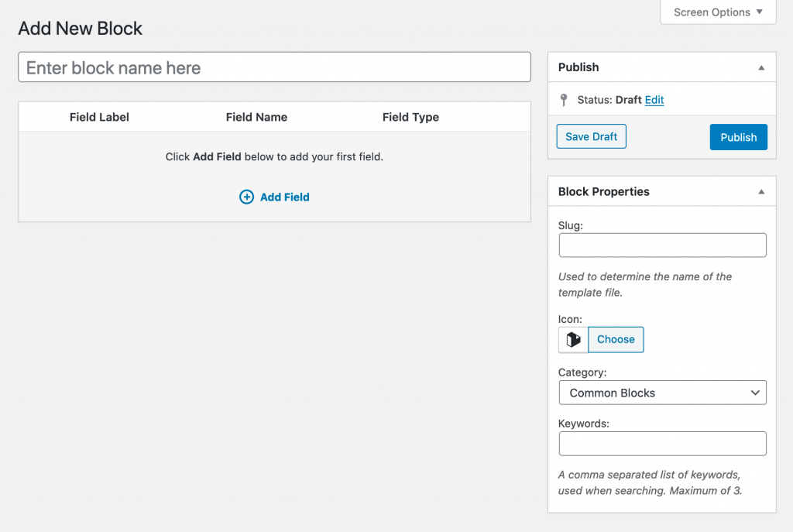
Task: Open the Category dropdown
Action: 662,393
